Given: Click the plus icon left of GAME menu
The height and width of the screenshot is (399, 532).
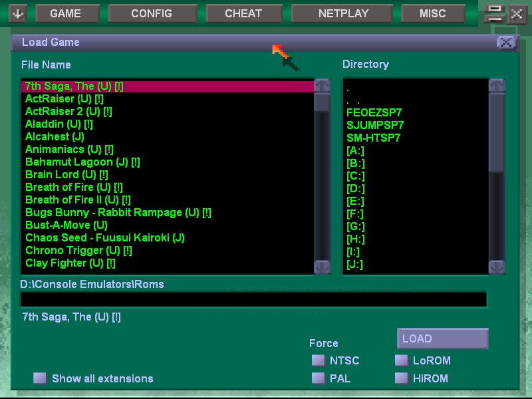Looking at the screenshot, I should 18,14.
